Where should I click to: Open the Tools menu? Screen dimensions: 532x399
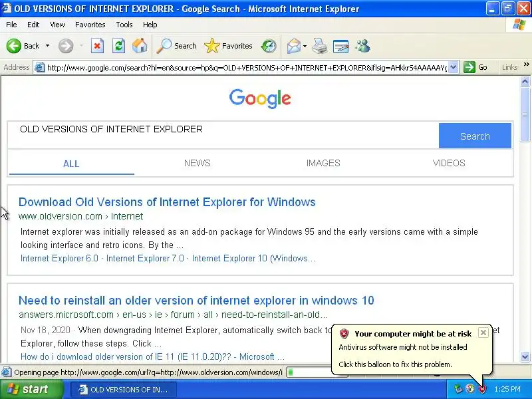124,25
